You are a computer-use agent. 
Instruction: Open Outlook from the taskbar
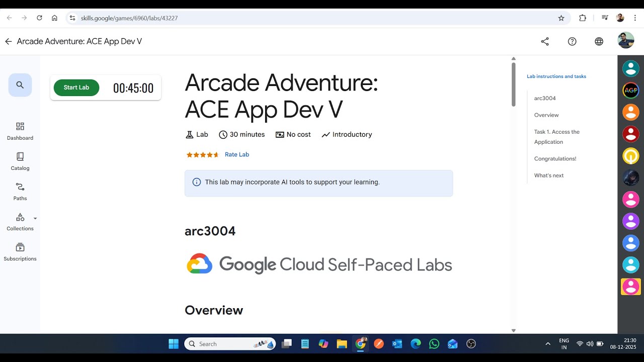[x=397, y=344]
